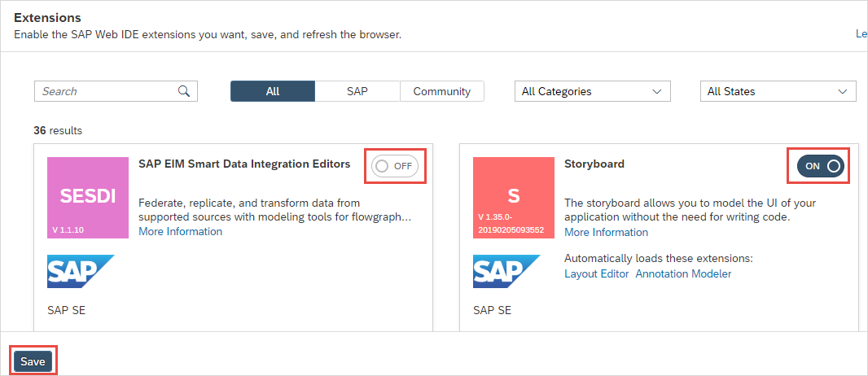Open More Information for Storyboard

606,232
